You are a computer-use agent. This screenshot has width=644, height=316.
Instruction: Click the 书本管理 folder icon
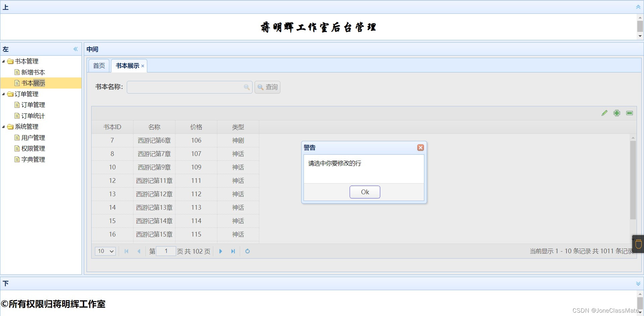tap(10, 61)
